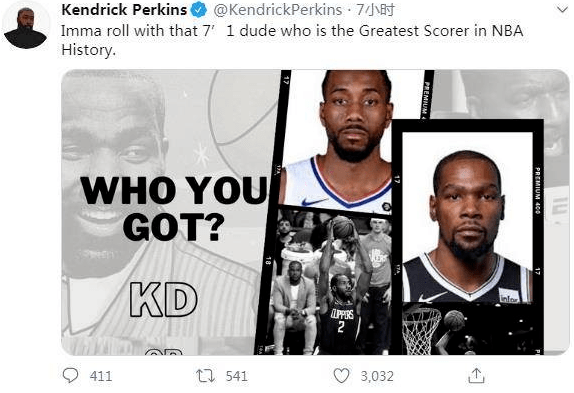Screen dimensions: 574x393
Task: Click the blue verified badge
Action: click(199, 10)
